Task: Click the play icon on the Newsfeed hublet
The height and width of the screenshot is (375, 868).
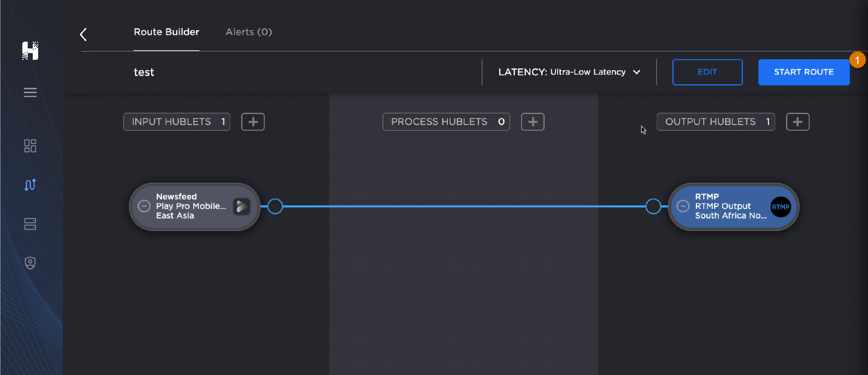Action: click(242, 206)
